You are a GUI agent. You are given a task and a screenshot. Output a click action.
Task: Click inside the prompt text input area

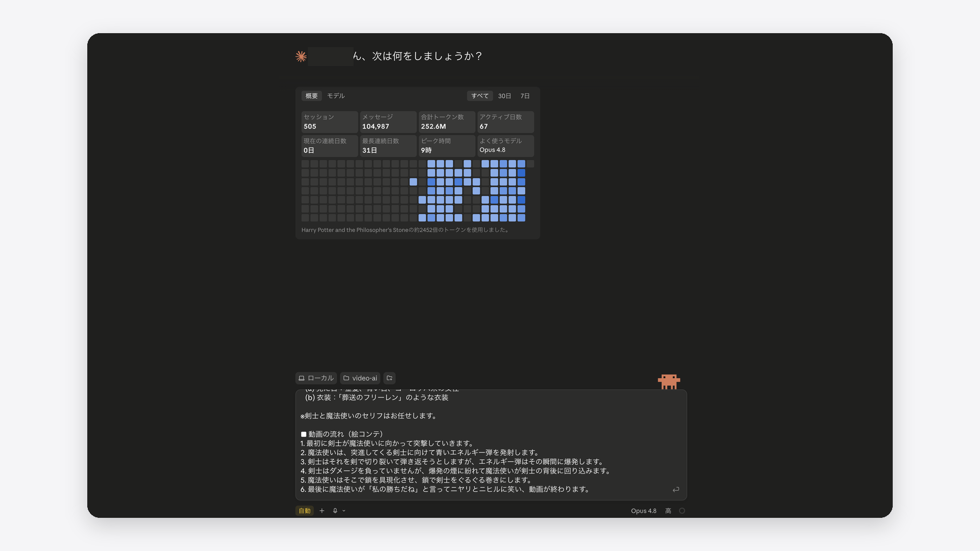click(x=491, y=445)
